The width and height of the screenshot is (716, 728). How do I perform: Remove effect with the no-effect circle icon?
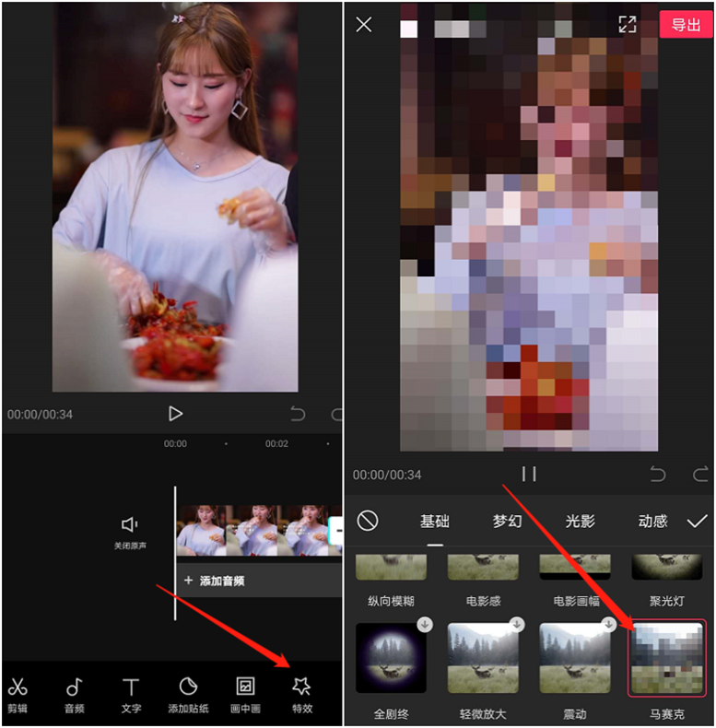[368, 521]
